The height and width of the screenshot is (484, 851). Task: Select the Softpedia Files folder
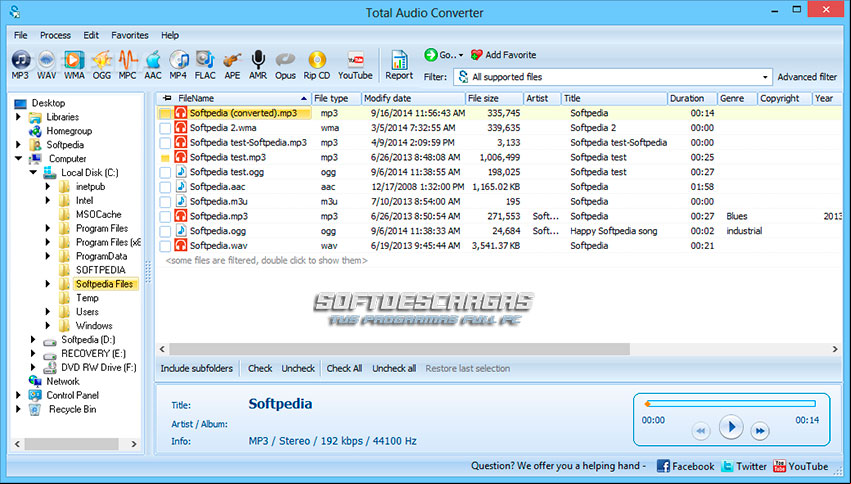click(x=104, y=284)
